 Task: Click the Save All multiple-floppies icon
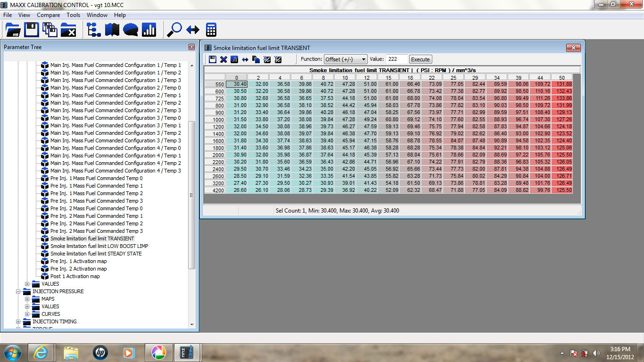pos(50,30)
